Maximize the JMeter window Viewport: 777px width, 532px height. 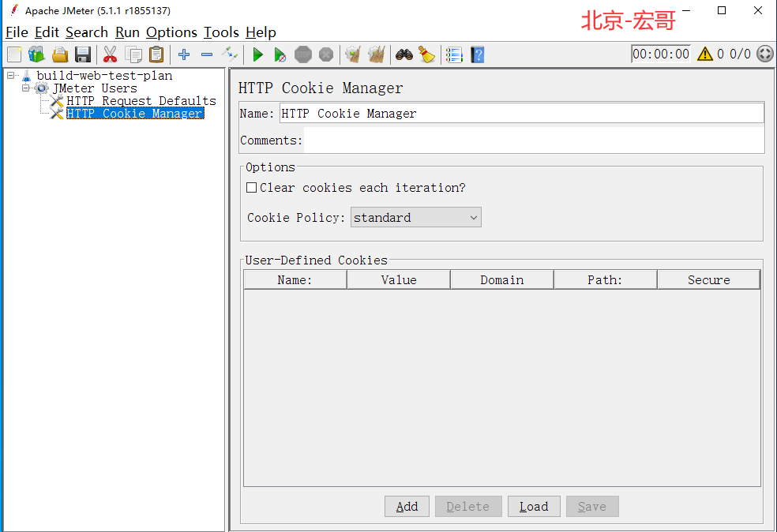(x=722, y=10)
